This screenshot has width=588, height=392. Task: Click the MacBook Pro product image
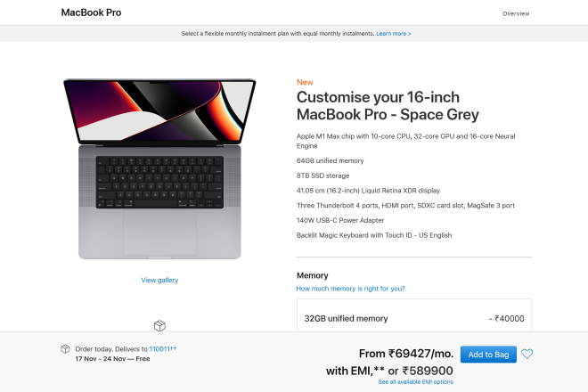(x=159, y=169)
